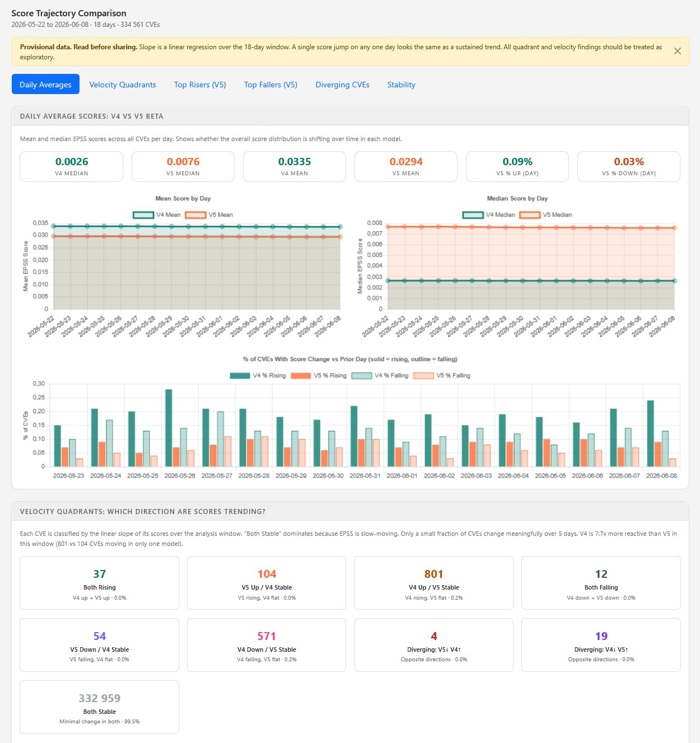This screenshot has width=700, height=743.
Task: Click the Both Rising quadrant card
Action: [99, 583]
